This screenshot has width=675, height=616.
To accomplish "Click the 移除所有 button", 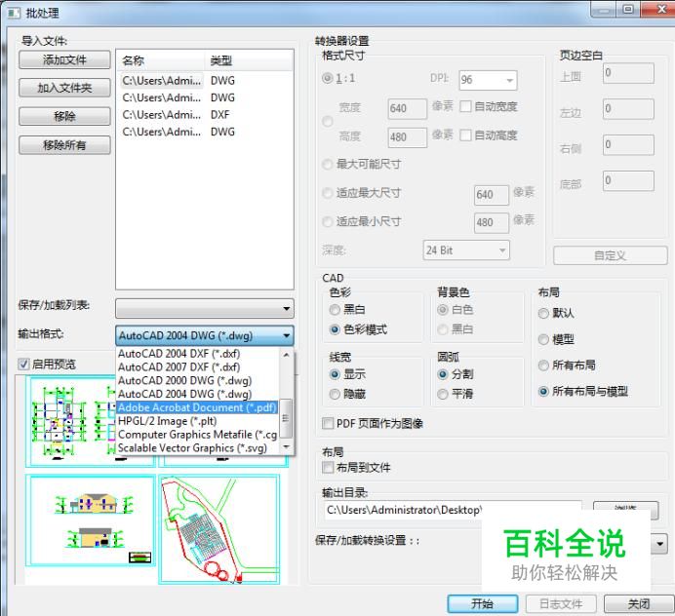I will click(64, 145).
